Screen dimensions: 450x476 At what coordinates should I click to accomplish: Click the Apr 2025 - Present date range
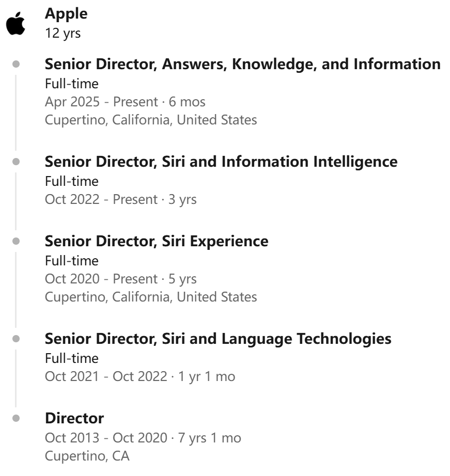(125, 102)
